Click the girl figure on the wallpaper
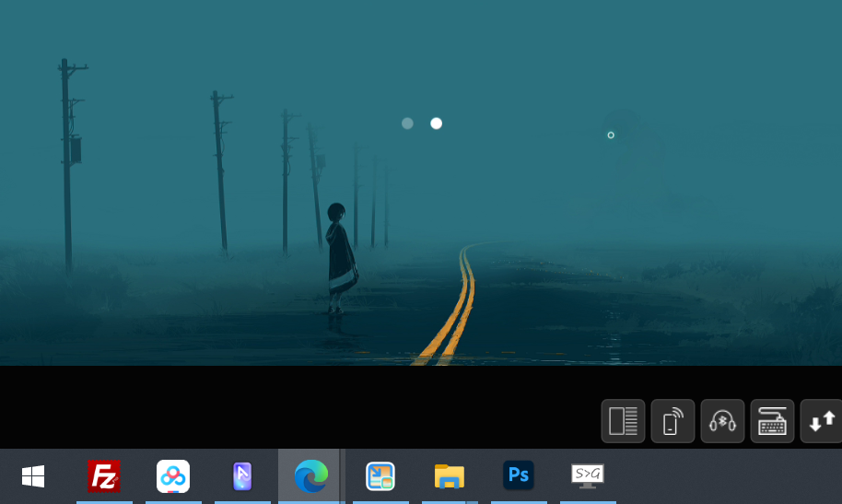The height and width of the screenshot is (504, 842). click(x=339, y=256)
